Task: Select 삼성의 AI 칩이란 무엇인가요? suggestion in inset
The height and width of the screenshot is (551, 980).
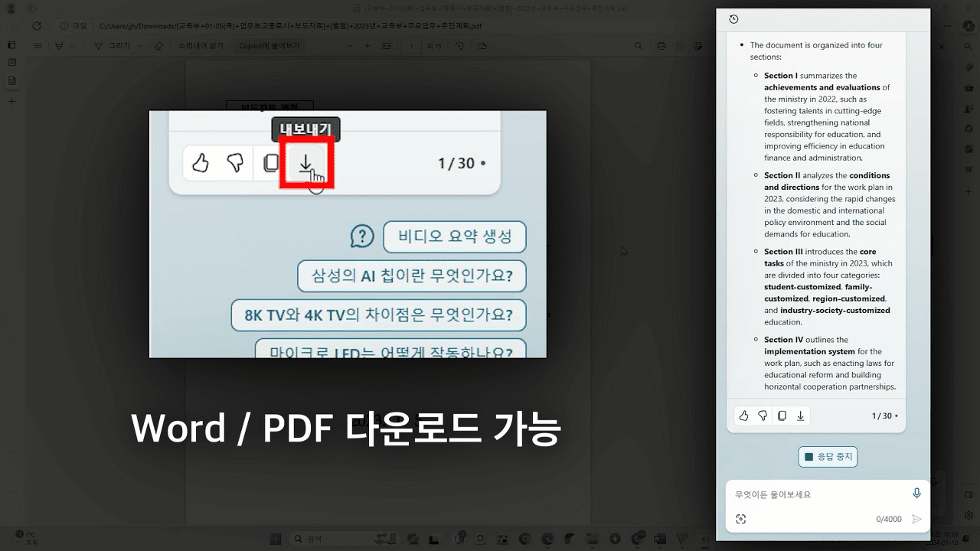Action: tap(412, 275)
